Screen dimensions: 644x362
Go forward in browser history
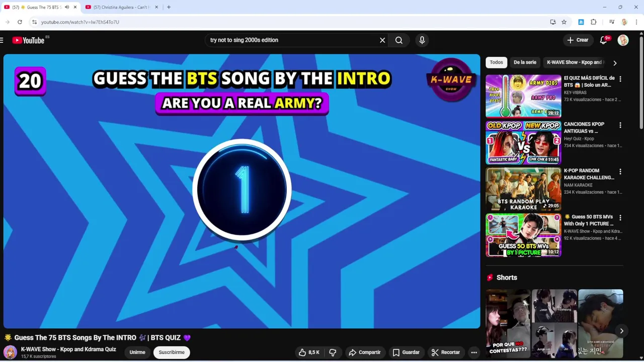pyautogui.click(x=8, y=22)
